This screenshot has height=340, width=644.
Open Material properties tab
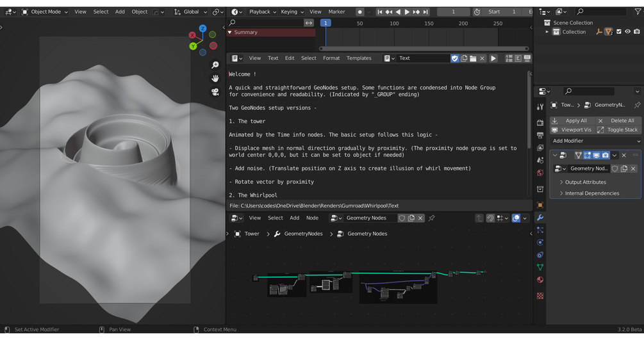540,280
